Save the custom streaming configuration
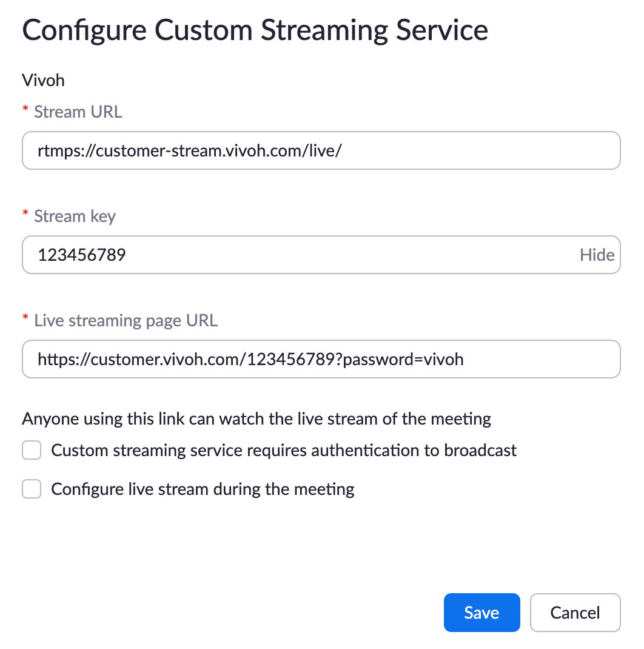644x649 pixels. pyautogui.click(x=481, y=613)
